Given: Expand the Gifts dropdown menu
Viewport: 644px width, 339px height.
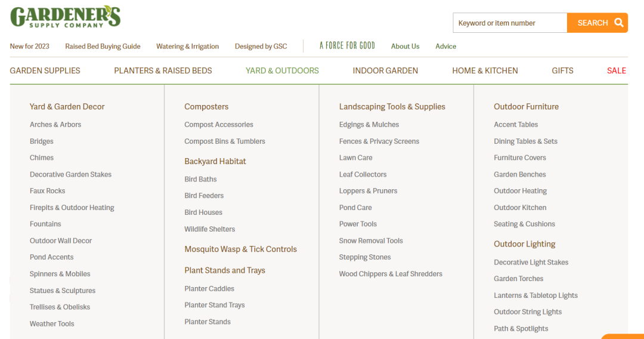Looking at the screenshot, I should [x=562, y=70].
